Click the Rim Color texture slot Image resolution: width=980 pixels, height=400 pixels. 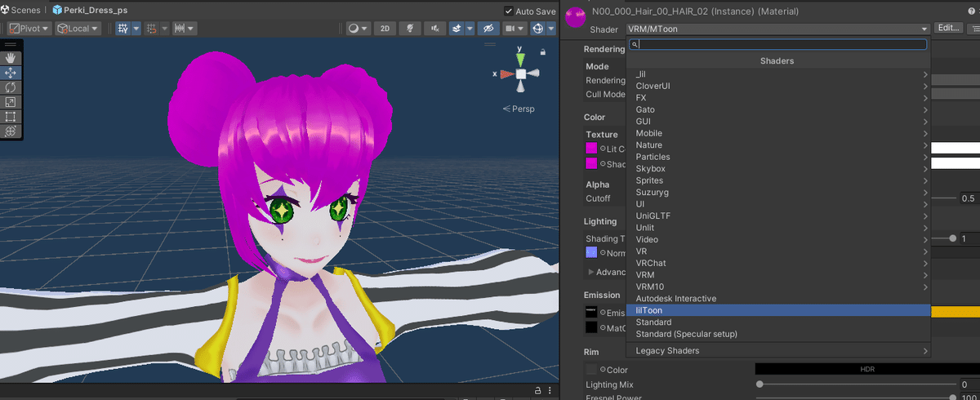coord(591,370)
